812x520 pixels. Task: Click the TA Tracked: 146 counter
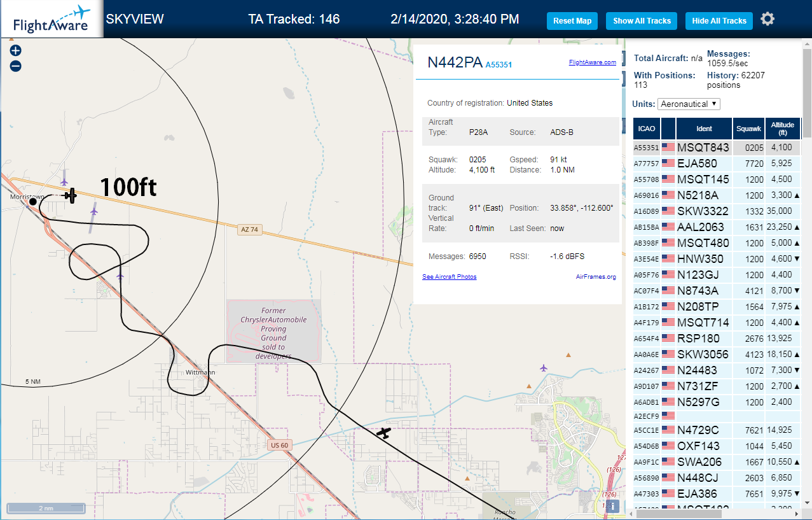(x=294, y=19)
